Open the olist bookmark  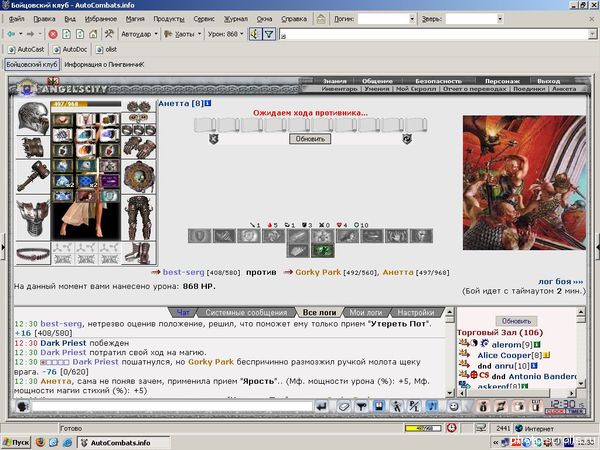click(x=106, y=49)
